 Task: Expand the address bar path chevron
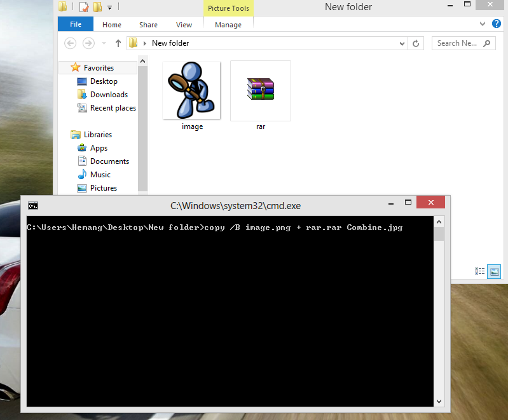coord(145,43)
